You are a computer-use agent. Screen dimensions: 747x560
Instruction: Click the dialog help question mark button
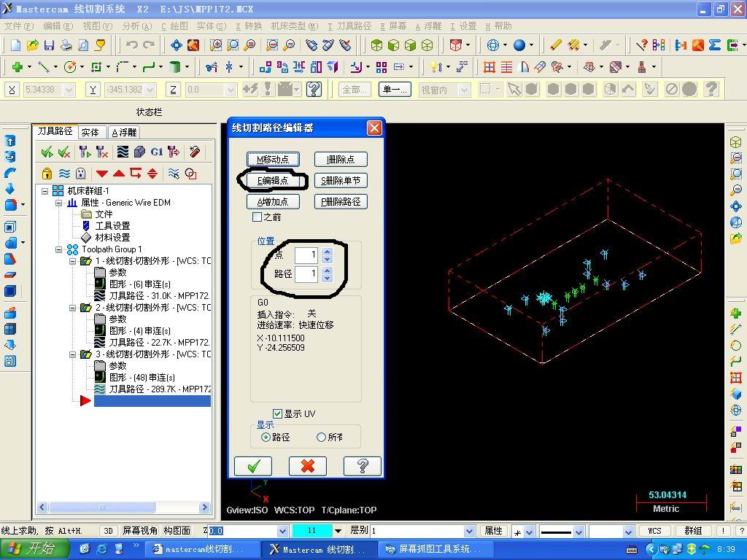click(x=362, y=466)
